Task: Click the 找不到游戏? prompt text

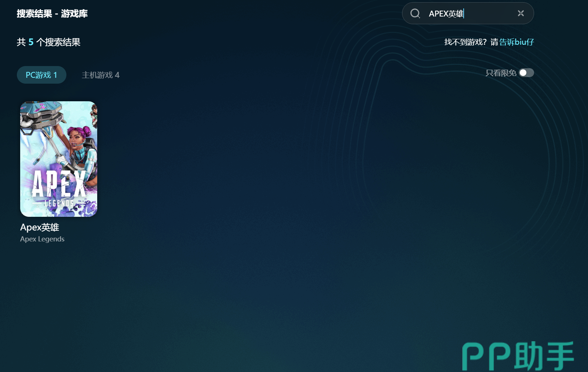Action: (465, 42)
